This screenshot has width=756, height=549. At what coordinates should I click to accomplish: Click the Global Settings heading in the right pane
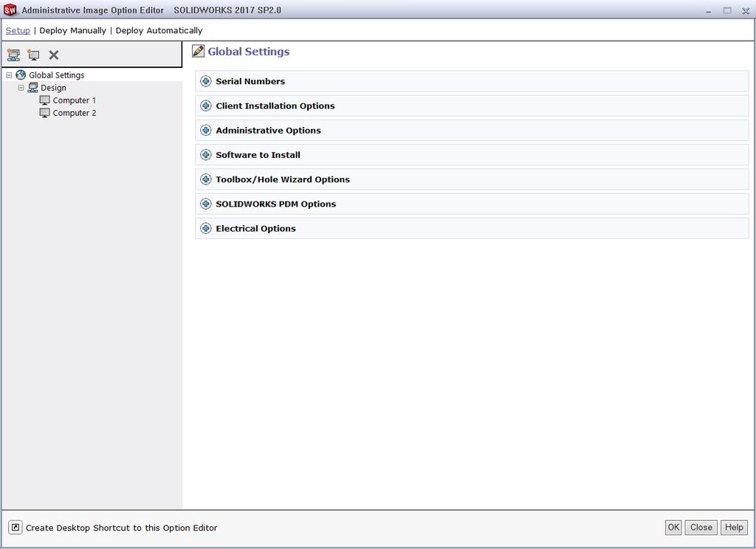[249, 52]
